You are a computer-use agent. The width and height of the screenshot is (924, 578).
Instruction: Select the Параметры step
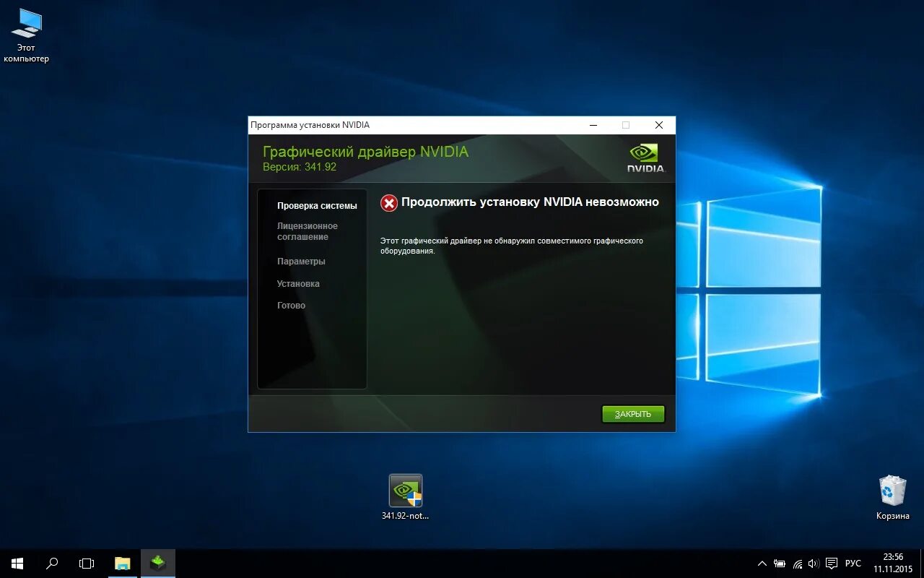(301, 262)
